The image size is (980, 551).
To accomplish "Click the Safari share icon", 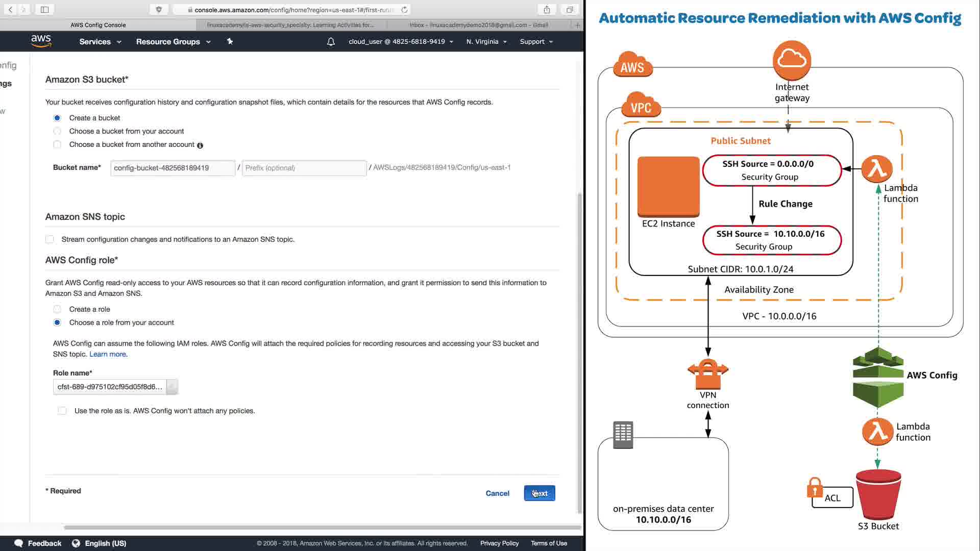I will point(547,9).
